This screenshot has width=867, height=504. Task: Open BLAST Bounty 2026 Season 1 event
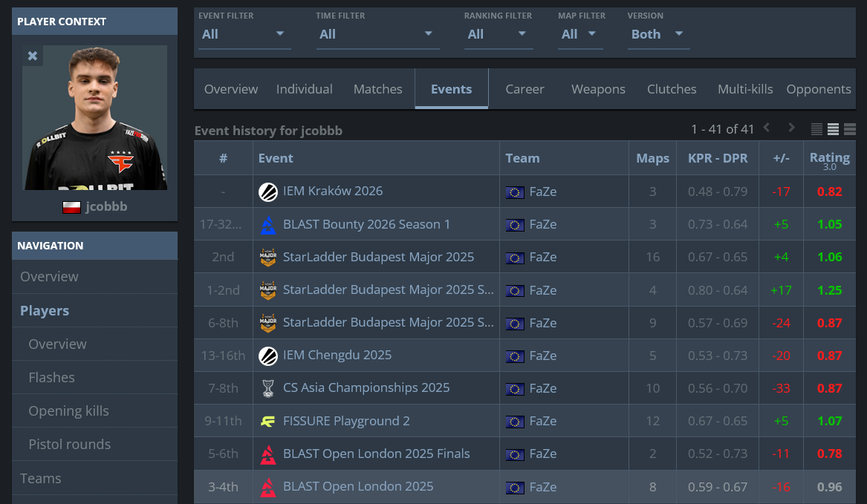click(366, 224)
